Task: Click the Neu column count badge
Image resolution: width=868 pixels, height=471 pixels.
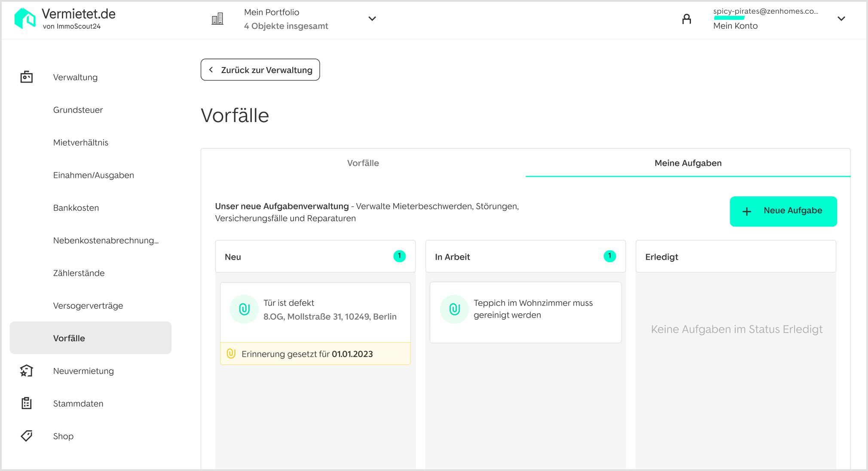Action: [x=399, y=256]
